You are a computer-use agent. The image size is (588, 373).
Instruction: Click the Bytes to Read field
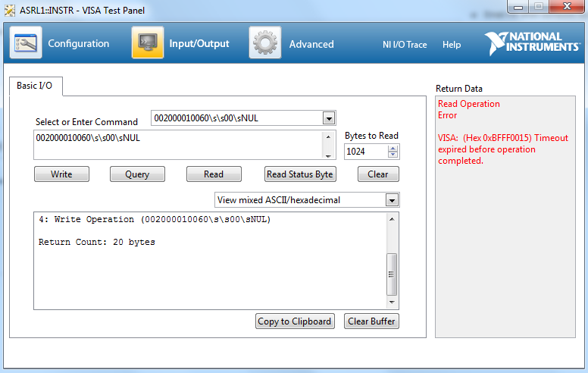367,152
